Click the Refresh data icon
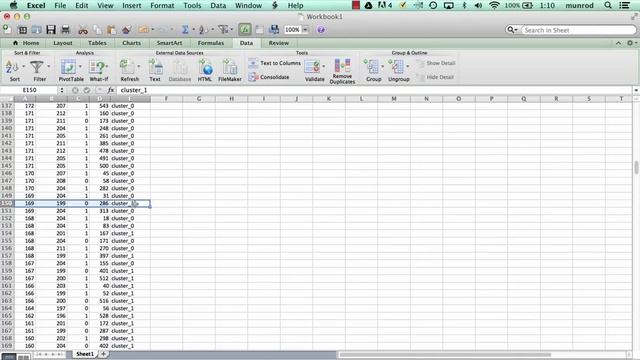 click(127, 67)
